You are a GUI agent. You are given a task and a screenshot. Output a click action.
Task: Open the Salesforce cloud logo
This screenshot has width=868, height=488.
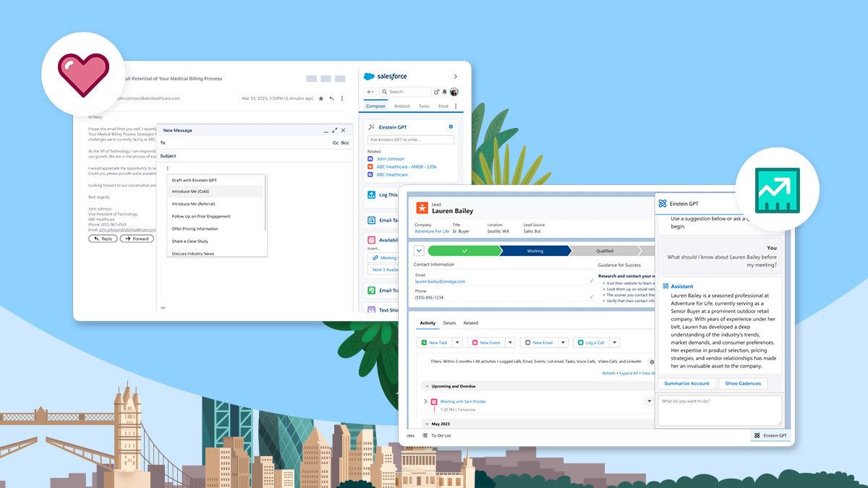369,77
